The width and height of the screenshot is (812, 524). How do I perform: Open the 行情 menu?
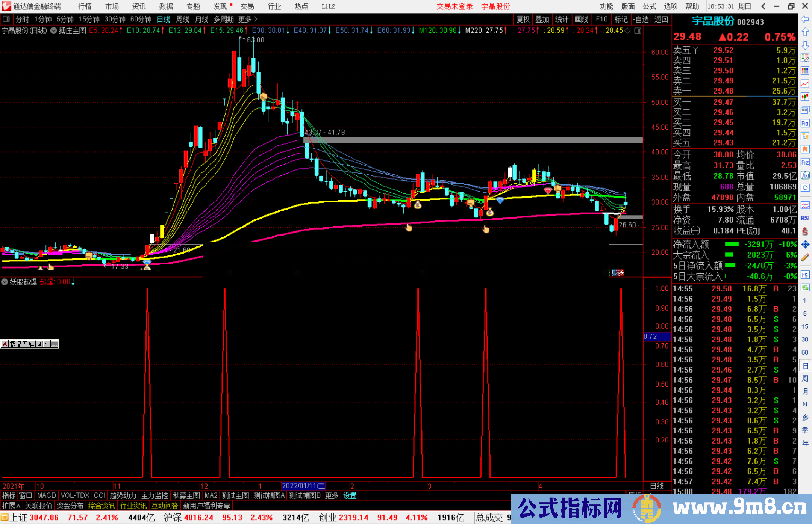coord(85,6)
